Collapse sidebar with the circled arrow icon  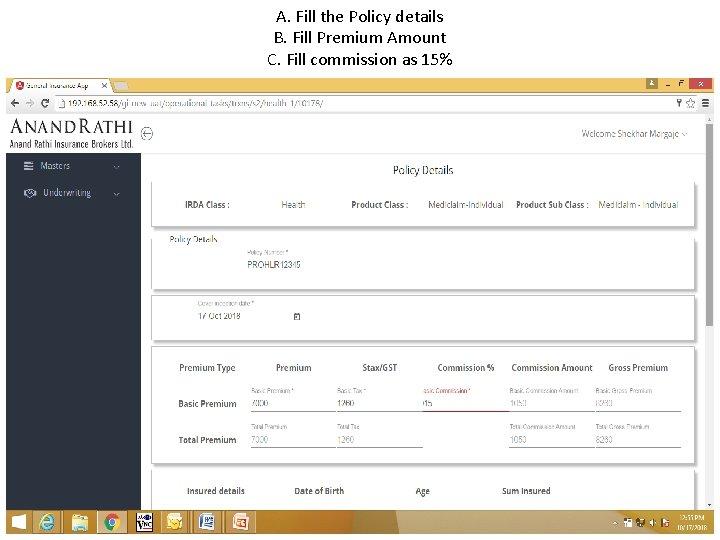[x=147, y=134]
